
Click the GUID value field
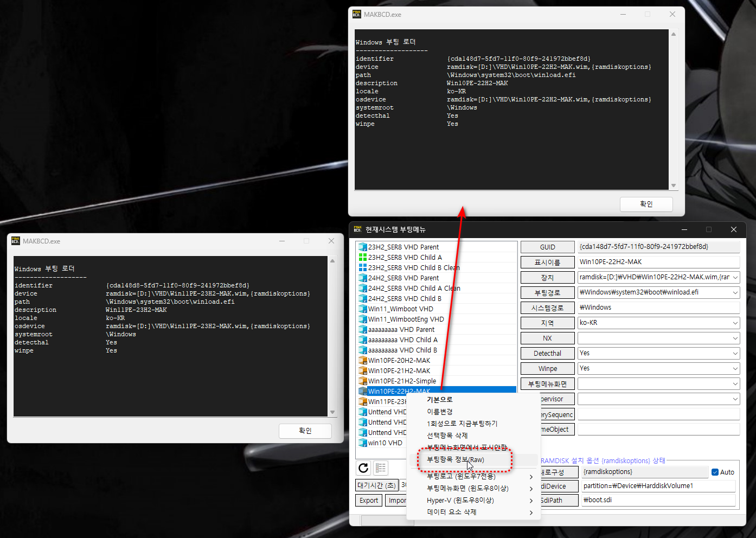658,247
